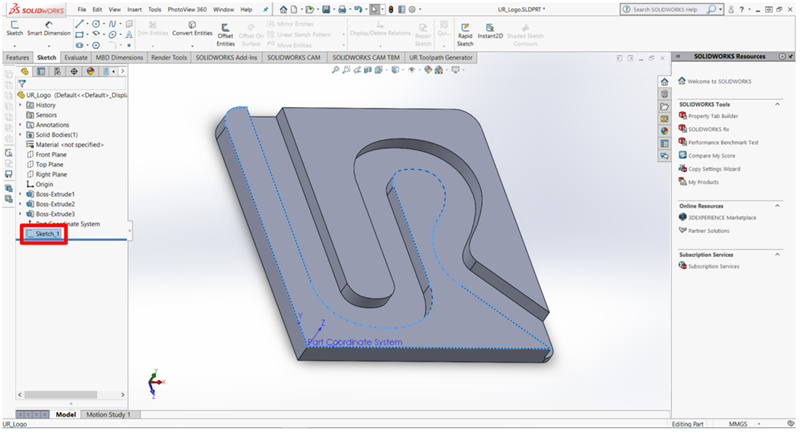Collapse the Subscription Services section

[777, 255]
